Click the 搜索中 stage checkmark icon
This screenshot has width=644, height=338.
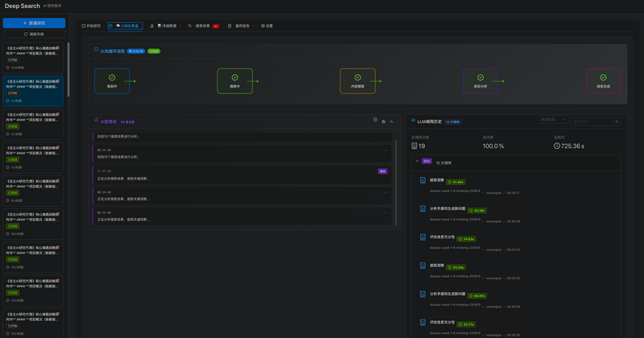click(235, 77)
